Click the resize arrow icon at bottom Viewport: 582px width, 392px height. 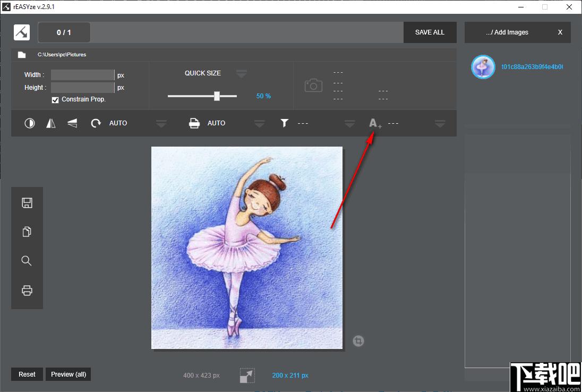(247, 376)
